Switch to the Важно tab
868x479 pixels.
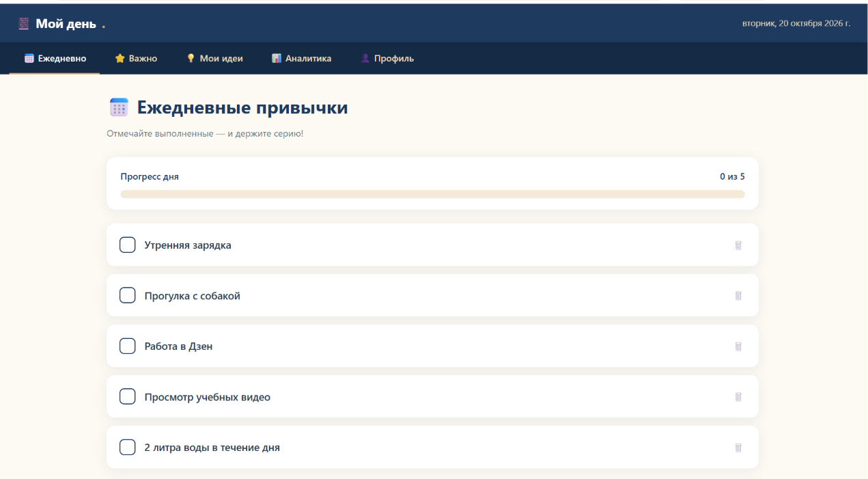136,59
